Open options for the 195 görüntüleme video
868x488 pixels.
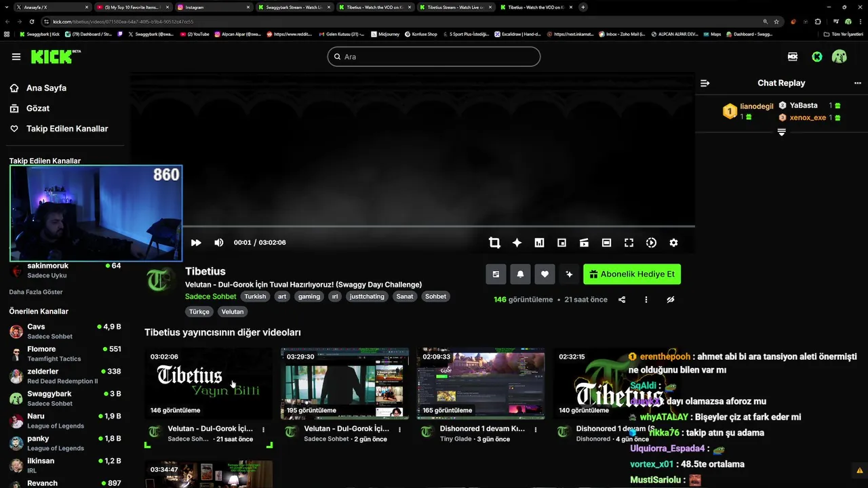(x=399, y=430)
